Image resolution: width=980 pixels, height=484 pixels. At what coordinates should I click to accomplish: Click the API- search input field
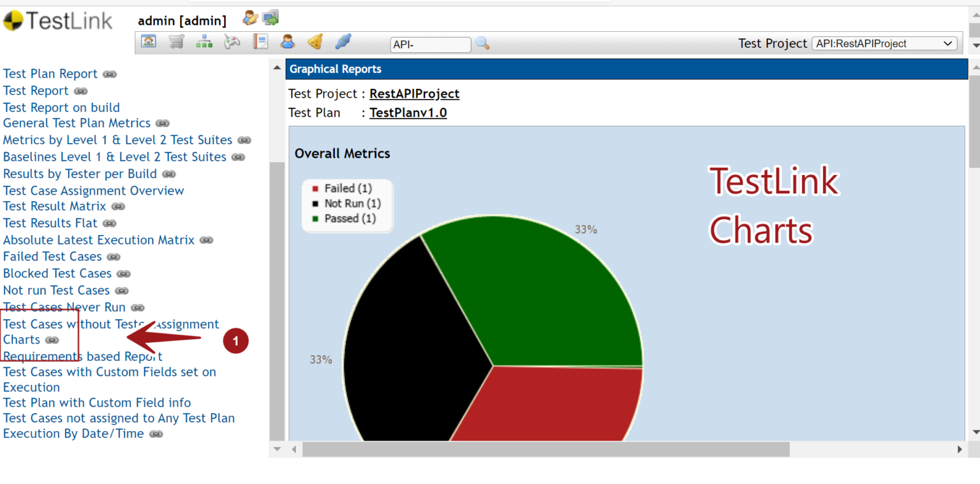click(x=429, y=45)
